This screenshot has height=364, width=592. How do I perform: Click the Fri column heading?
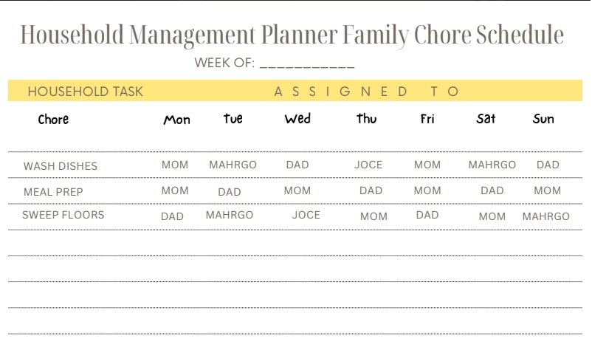pos(427,119)
